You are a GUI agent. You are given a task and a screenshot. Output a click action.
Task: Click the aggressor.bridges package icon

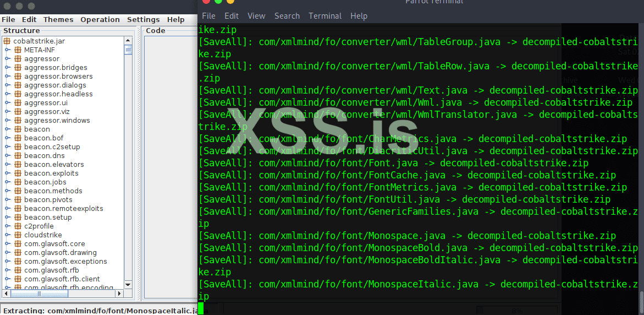point(17,67)
